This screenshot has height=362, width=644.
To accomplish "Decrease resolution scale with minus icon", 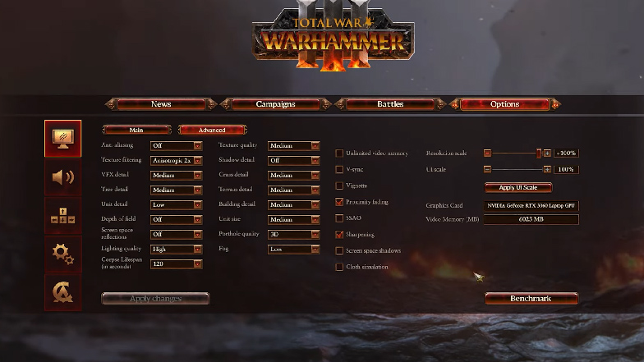I will [x=487, y=153].
